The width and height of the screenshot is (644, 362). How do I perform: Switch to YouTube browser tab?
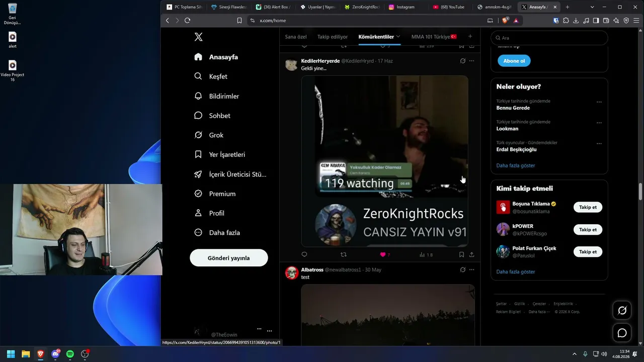click(449, 7)
